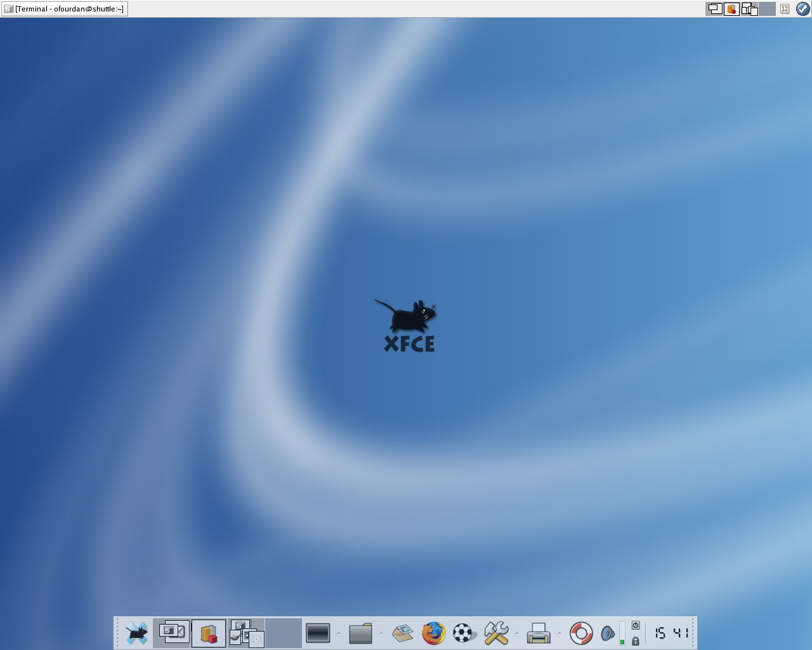Select the Terminal window in the taskbar
Viewport: 812px width, 650px height.
[x=64, y=9]
